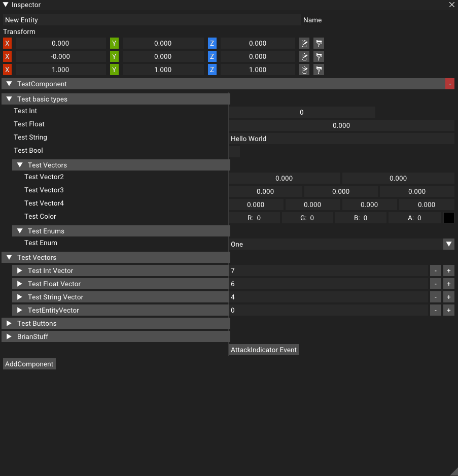
Task: Click the AddComponent button
Action: [29, 364]
